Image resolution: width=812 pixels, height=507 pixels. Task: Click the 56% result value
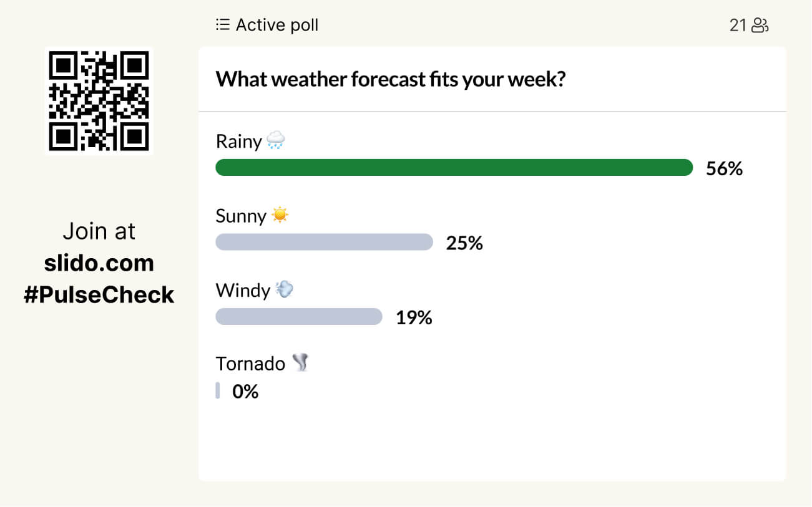click(724, 168)
